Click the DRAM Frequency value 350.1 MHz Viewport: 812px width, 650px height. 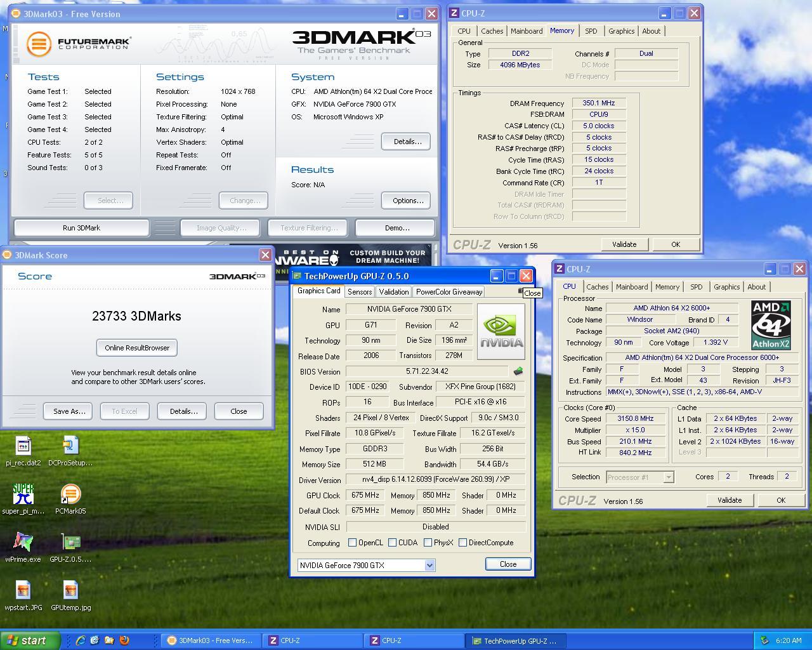pyautogui.click(x=599, y=103)
